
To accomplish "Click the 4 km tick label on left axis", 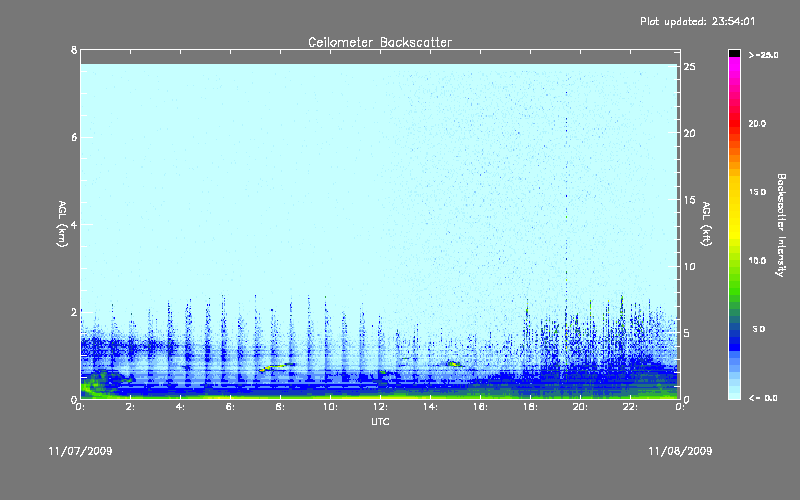I will coord(74,224).
